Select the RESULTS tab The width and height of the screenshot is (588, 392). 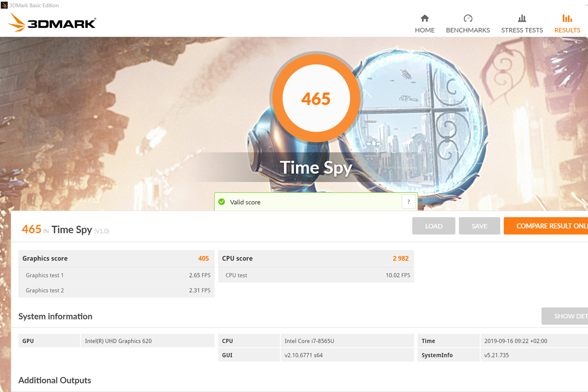(x=567, y=30)
